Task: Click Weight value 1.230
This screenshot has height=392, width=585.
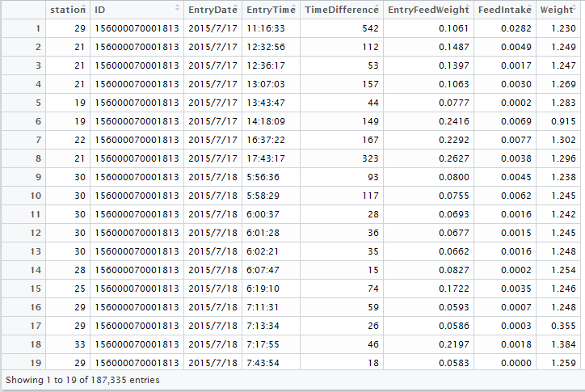Action: click(x=563, y=28)
